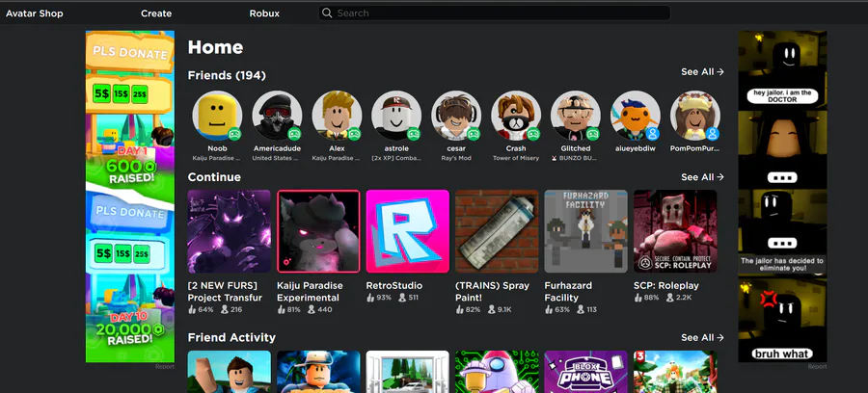Report the left PLS DONATE ad
This screenshot has height=393, width=868.
(x=164, y=366)
